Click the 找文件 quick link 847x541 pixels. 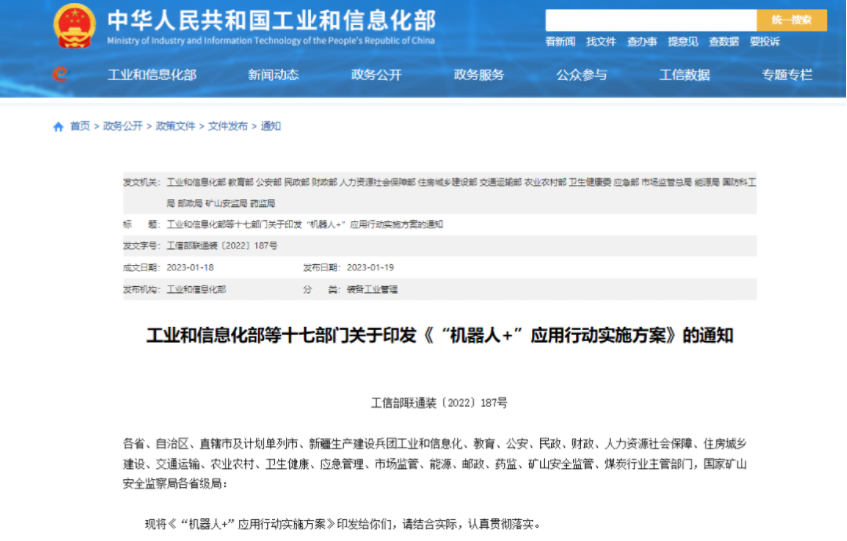tap(601, 42)
